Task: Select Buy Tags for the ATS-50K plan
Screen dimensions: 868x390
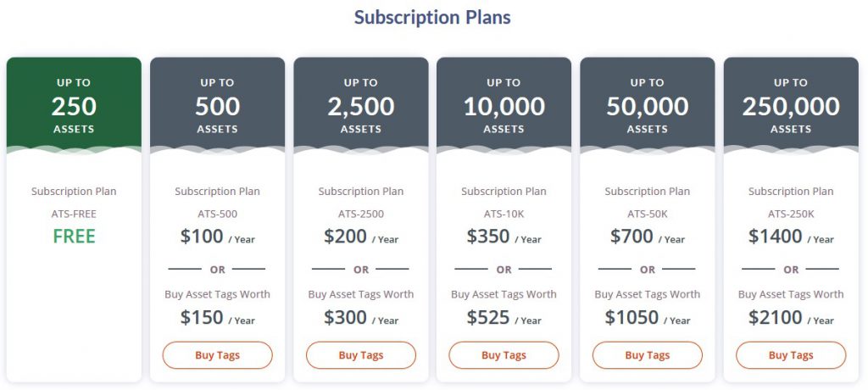Action: [648, 355]
